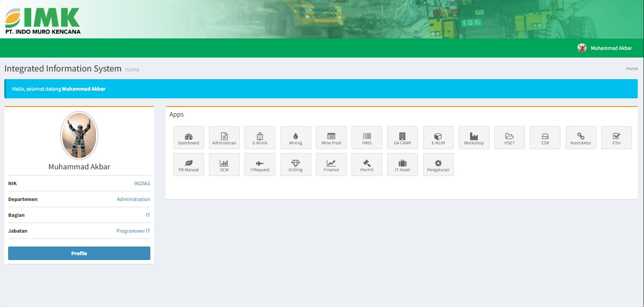Click the Home breadcrumb link at right

pyautogui.click(x=632, y=69)
